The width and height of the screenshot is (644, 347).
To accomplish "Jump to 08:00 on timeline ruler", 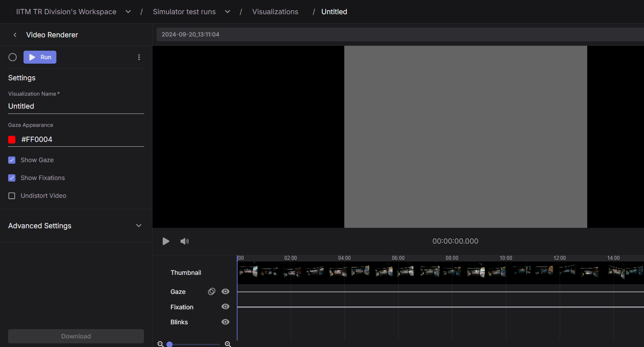I will pos(452,258).
